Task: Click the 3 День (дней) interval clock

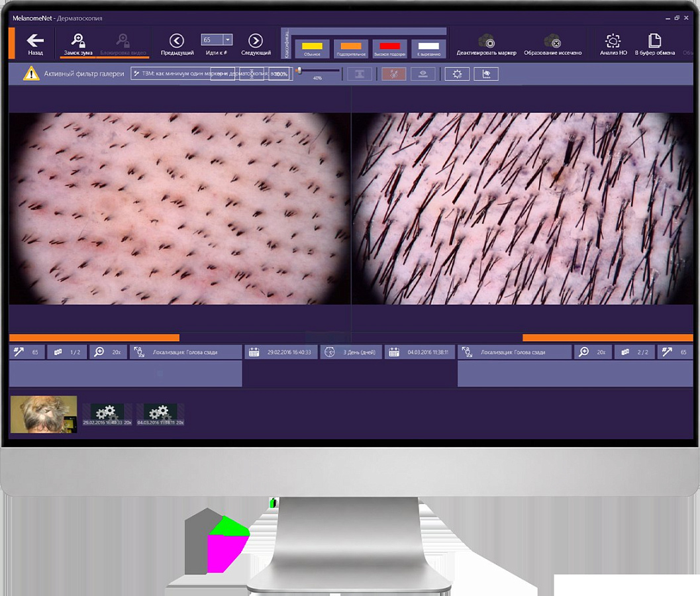Action: coord(330,352)
